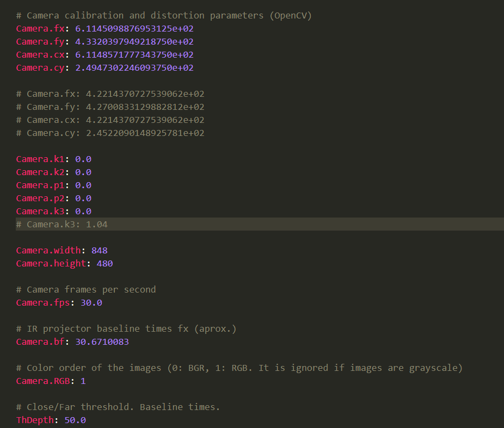This screenshot has height=428, width=504.
Task: Click the 'Camera frames per second' comment
Action: click(x=86, y=290)
